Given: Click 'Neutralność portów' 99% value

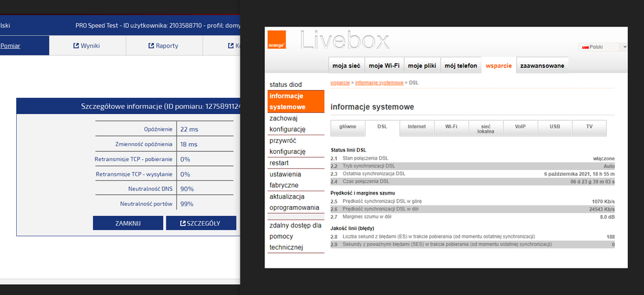Looking at the screenshot, I should coord(187,204).
